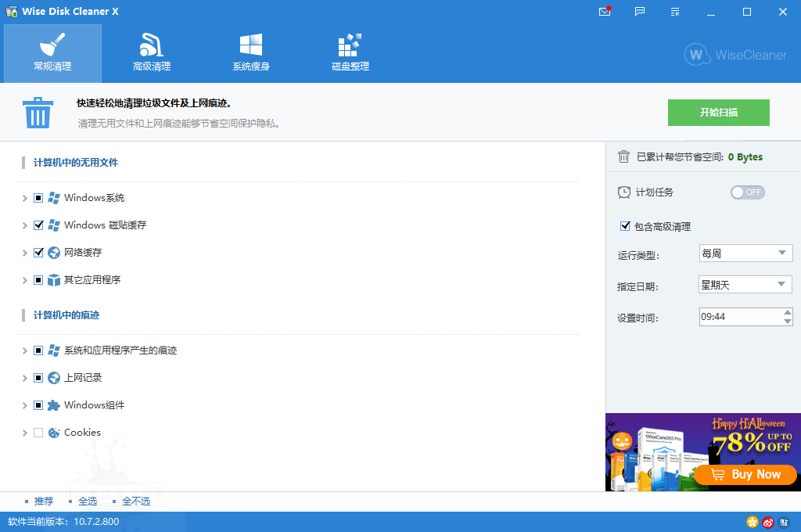This screenshot has height=532, width=801.
Task: Click the green 开始扫描 button
Action: tap(718, 113)
